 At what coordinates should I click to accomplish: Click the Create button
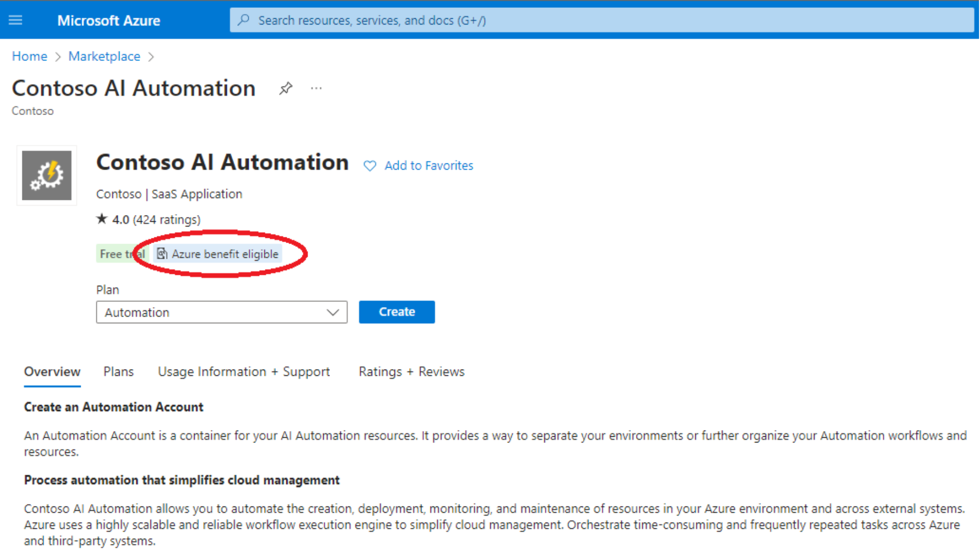click(x=397, y=312)
